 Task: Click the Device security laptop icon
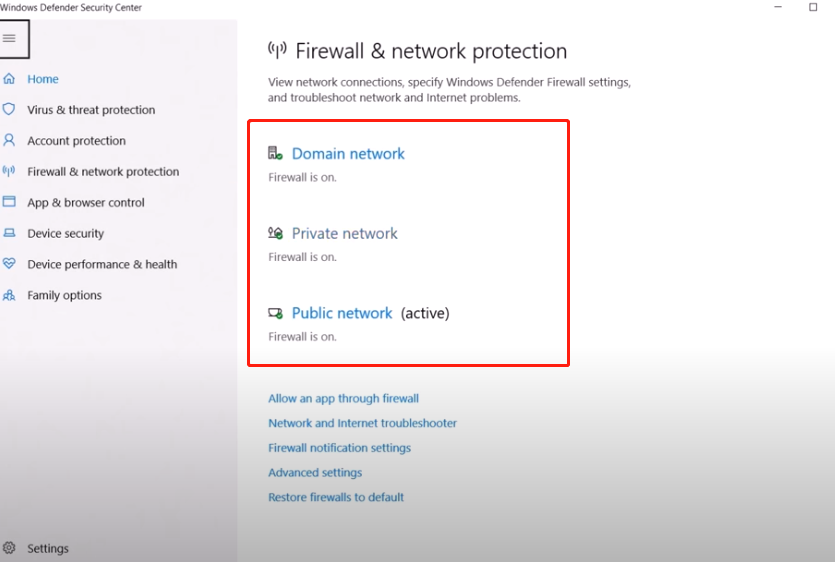[9, 233]
